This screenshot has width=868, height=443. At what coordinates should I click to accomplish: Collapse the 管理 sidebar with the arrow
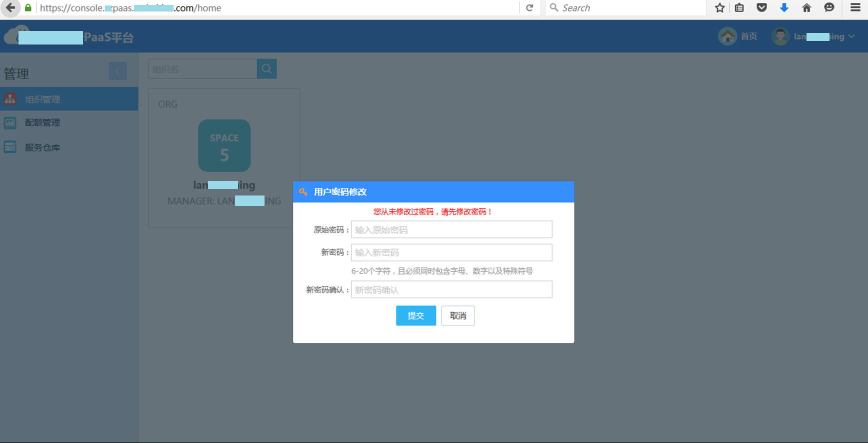(117, 71)
